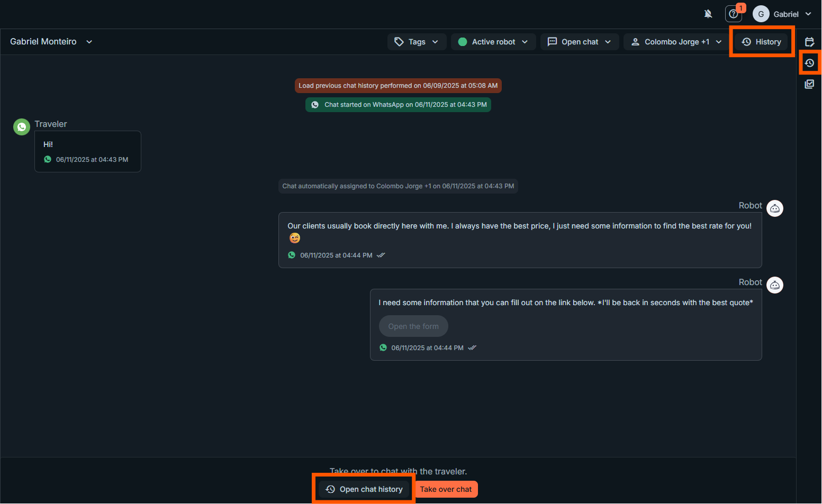Click the winking emoji in robot message

[295, 239]
